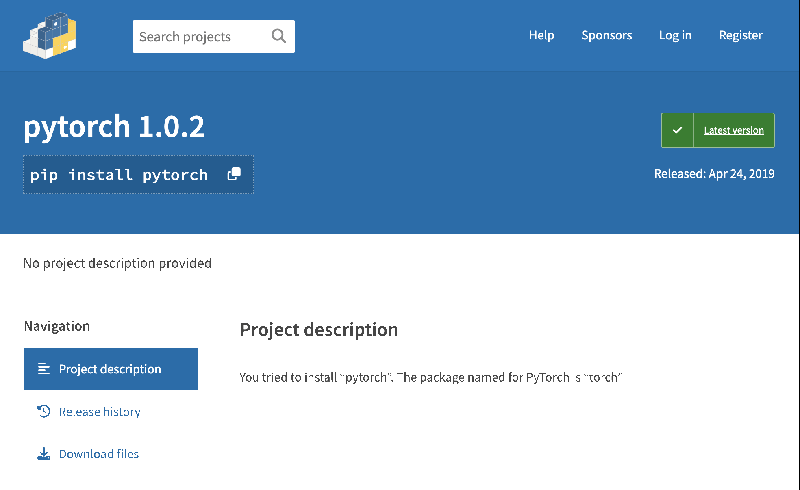This screenshot has height=490, width=800.
Task: Click the Project description lines icon
Action: click(44, 369)
